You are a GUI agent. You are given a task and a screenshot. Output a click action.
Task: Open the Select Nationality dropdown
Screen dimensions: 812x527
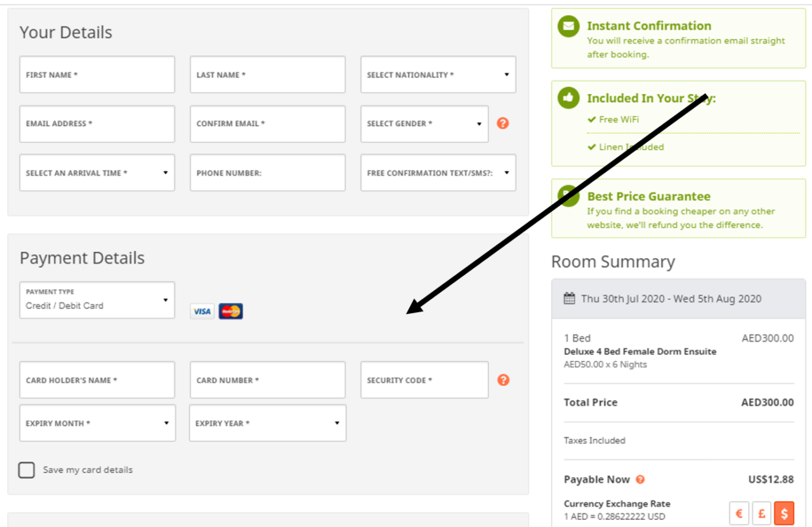(438, 74)
